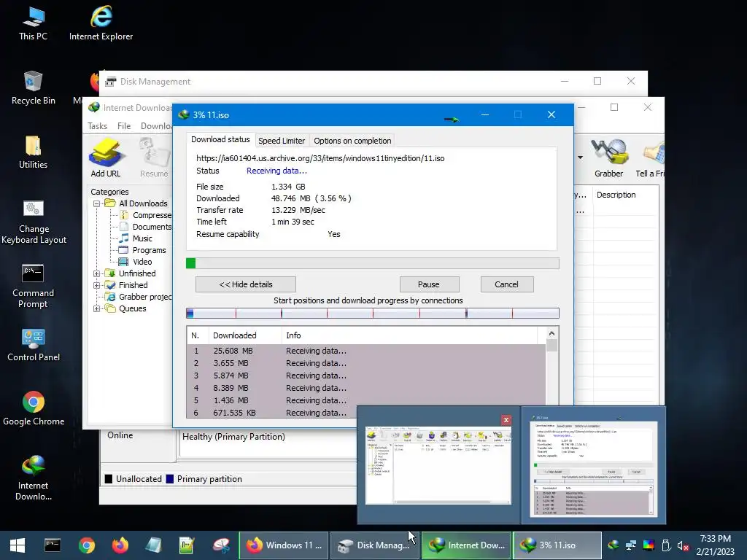Close the IDM main window thumbnail preview

[x=506, y=420]
